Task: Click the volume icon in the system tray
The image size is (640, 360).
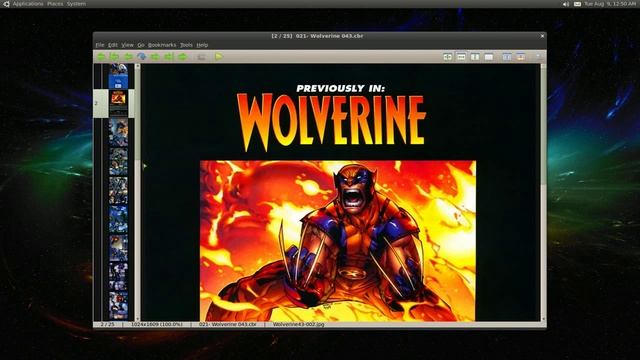Action: [x=566, y=4]
